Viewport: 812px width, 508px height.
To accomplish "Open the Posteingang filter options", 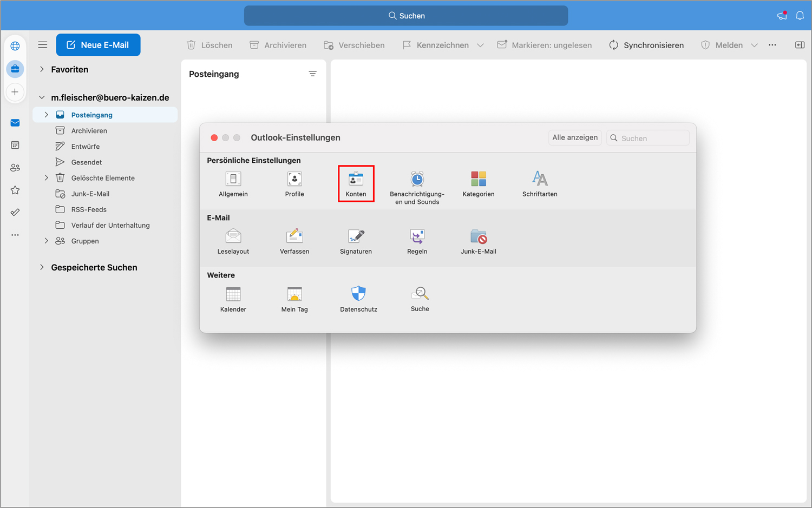I will [x=313, y=74].
